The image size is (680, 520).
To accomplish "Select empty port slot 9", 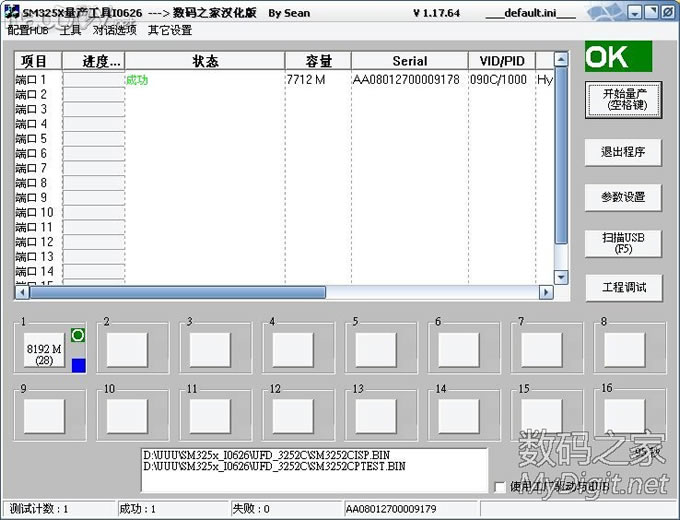I will pyautogui.click(x=44, y=415).
